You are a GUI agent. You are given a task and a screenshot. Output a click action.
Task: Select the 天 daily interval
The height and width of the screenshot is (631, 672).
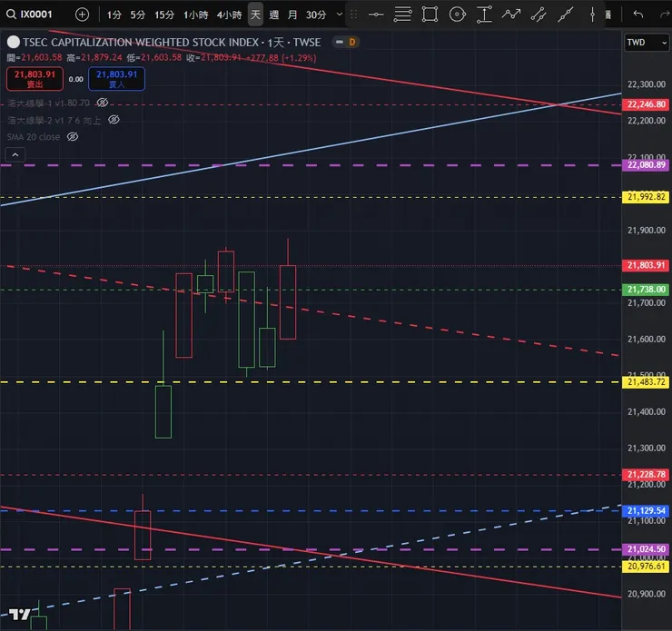click(255, 15)
